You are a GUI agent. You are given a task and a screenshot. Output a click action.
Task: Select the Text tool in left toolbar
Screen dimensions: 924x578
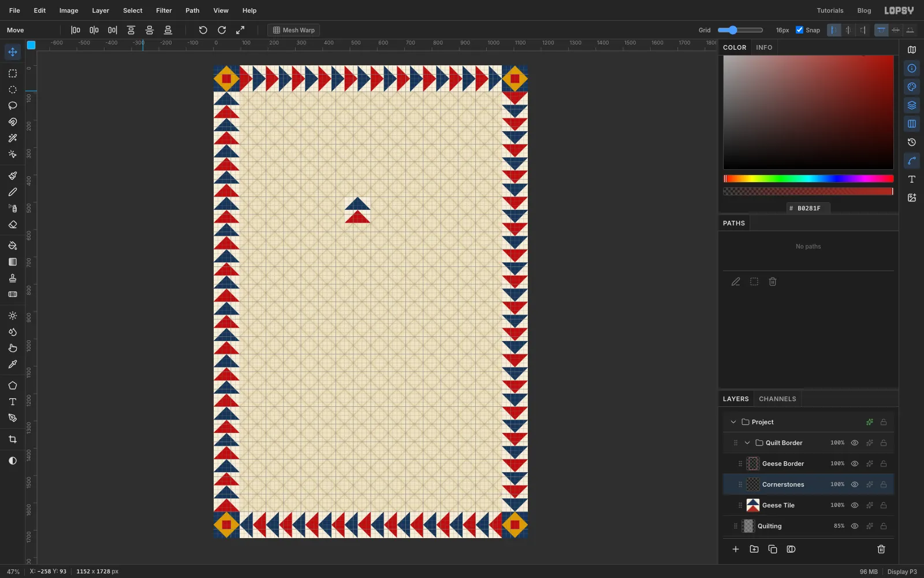click(x=13, y=402)
